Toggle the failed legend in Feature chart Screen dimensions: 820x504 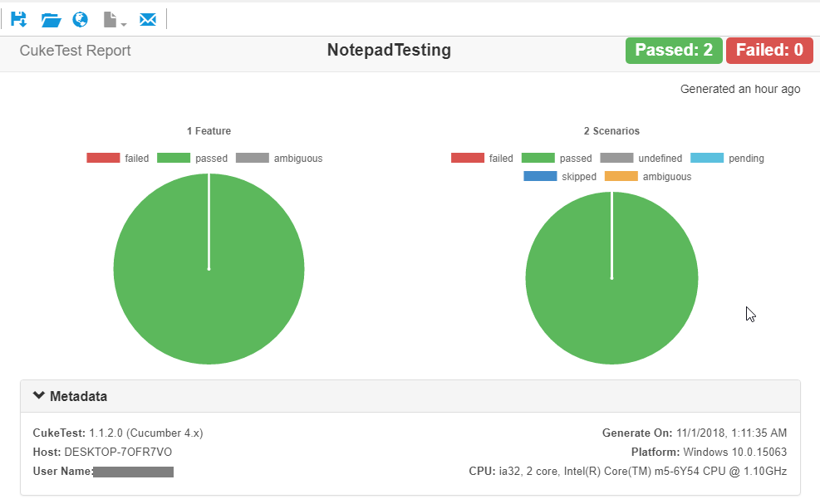[117, 158]
